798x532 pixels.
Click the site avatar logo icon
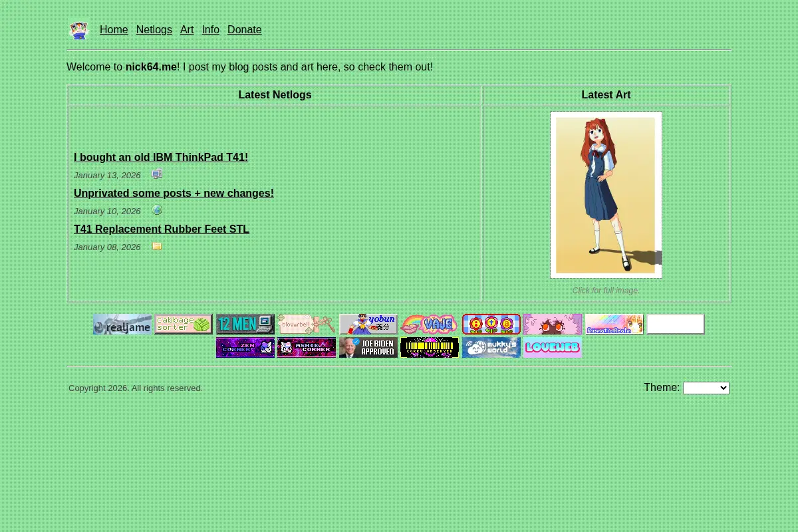(79, 30)
